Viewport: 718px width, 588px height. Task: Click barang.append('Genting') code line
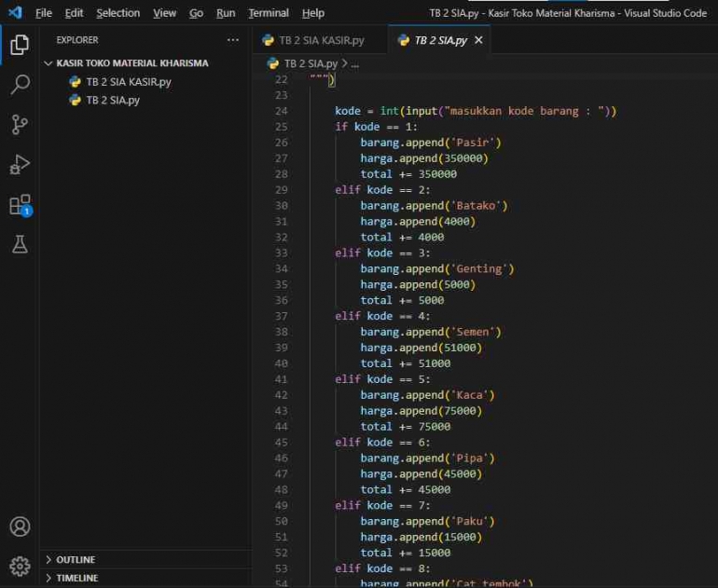point(436,269)
